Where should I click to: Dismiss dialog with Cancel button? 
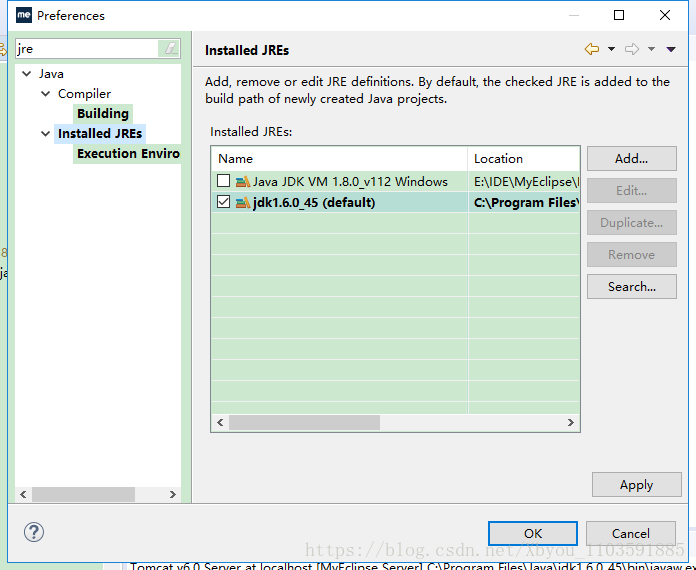631,533
